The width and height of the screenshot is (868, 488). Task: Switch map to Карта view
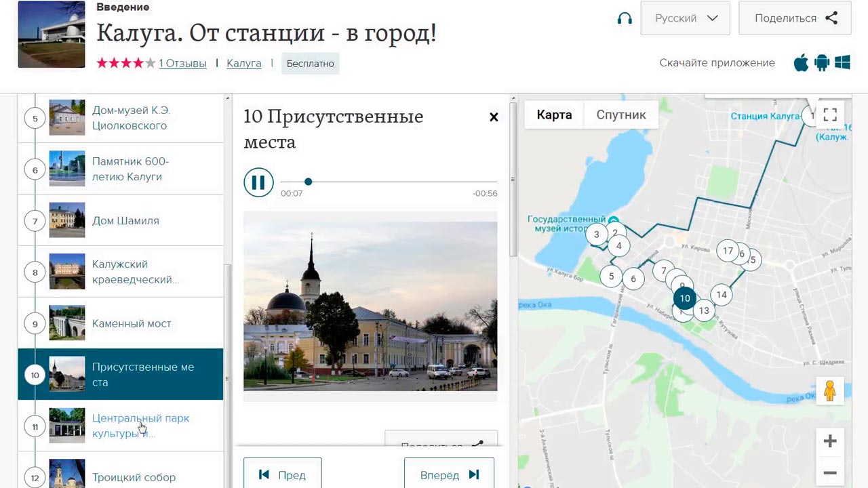(554, 115)
